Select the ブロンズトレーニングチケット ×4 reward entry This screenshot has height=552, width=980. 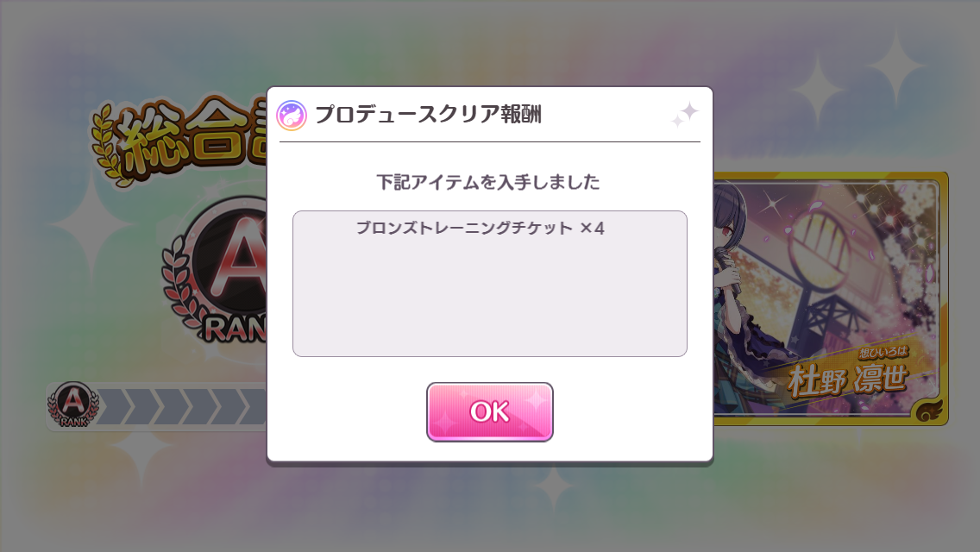[x=480, y=229]
